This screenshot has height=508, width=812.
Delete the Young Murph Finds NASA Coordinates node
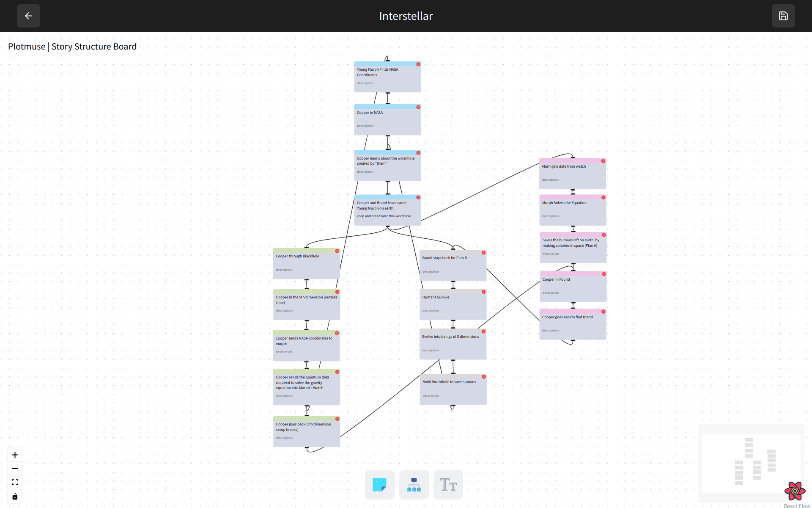418,64
